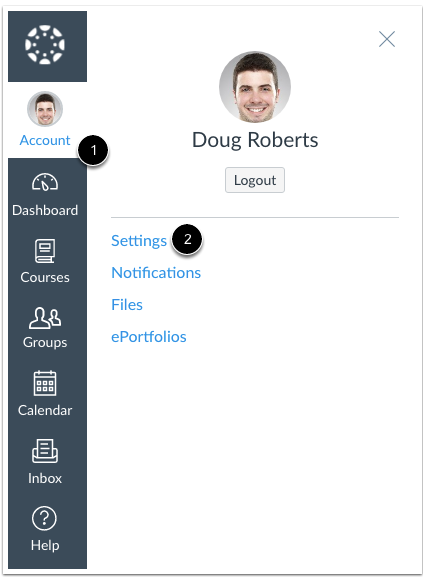Screen dimensions: 423x578
Task: Open Courses via the book icon
Action: coord(45,251)
